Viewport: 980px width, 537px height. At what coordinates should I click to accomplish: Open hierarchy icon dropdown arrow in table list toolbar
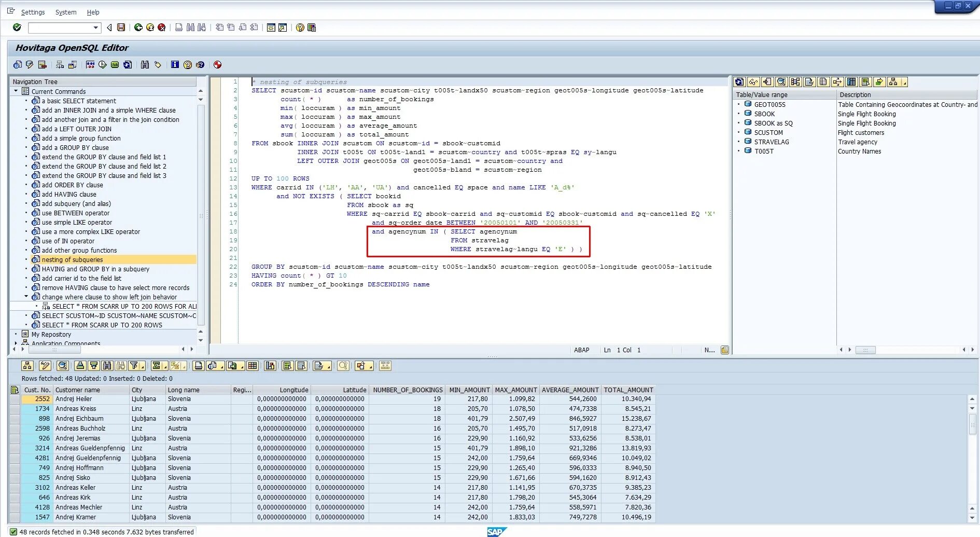pyautogui.click(x=904, y=83)
